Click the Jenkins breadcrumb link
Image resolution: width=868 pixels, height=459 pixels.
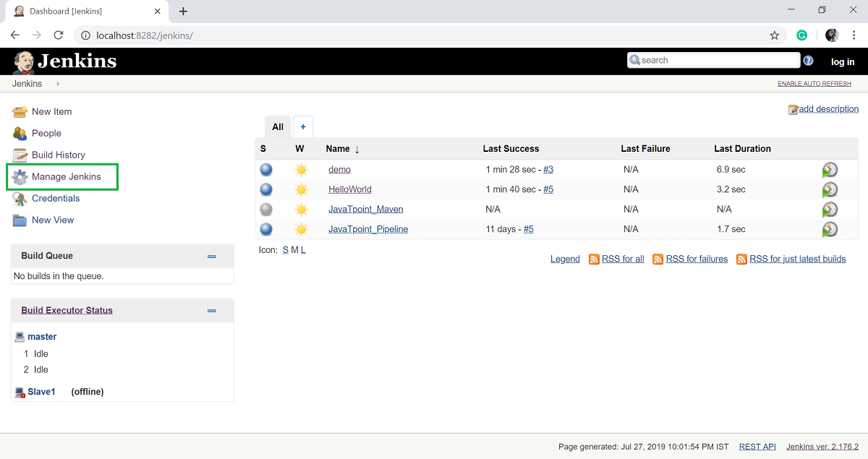point(27,84)
